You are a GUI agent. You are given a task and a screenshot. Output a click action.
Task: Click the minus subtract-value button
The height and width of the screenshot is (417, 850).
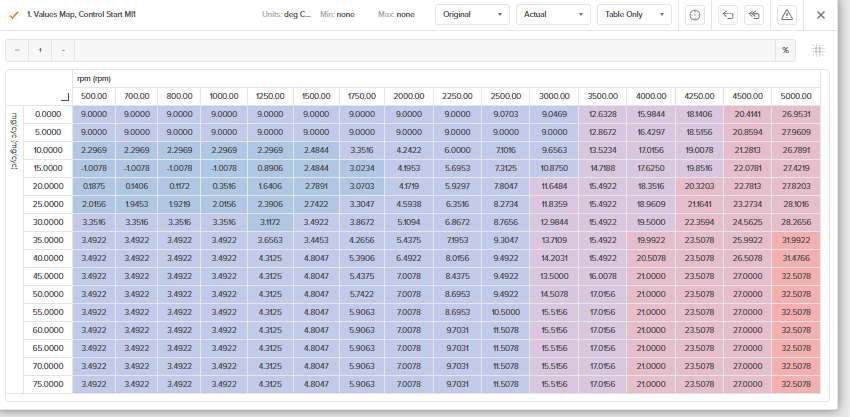coord(63,50)
